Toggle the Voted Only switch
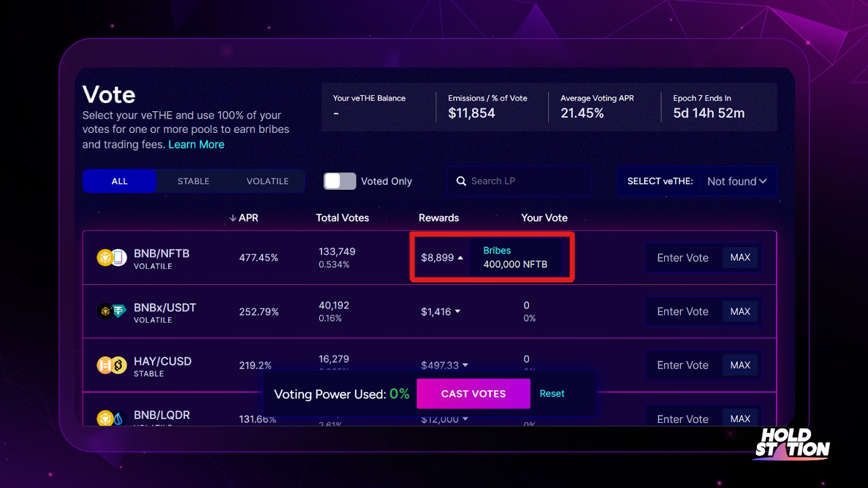This screenshot has height=488, width=868. coord(340,181)
